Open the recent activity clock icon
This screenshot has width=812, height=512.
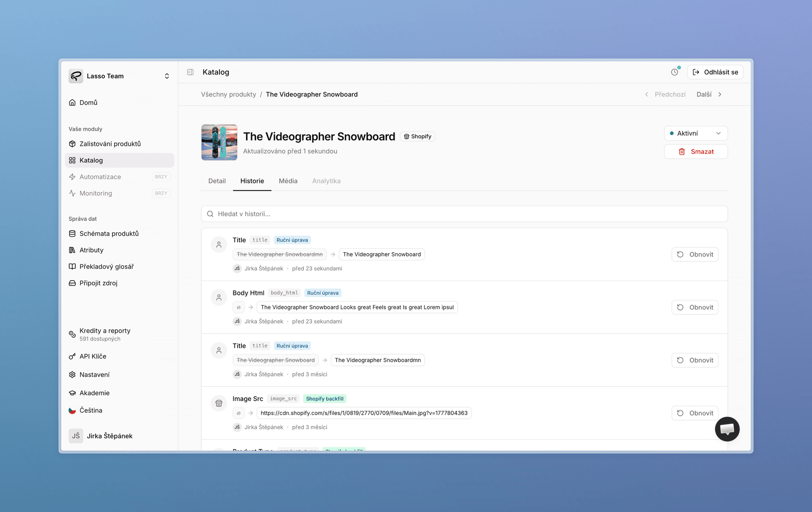coord(675,72)
